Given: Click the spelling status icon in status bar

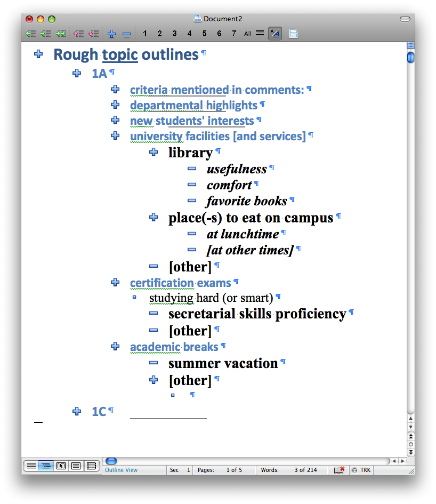Looking at the screenshot, I should pyautogui.click(x=339, y=470).
